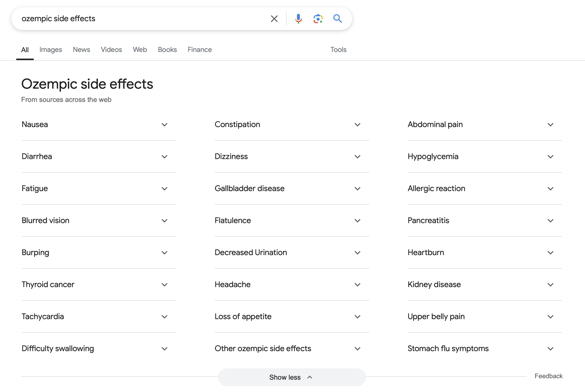Image resolution: width=585 pixels, height=392 pixels.
Task: Open the News tab
Action: [81, 50]
